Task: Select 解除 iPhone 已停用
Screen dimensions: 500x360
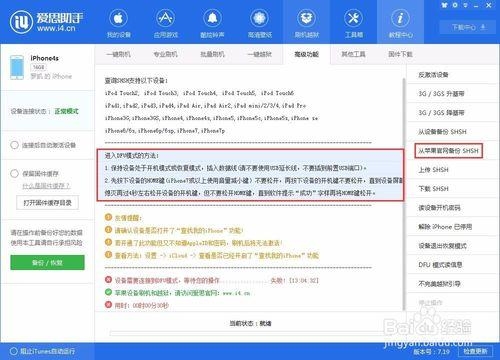Action: [445, 227]
